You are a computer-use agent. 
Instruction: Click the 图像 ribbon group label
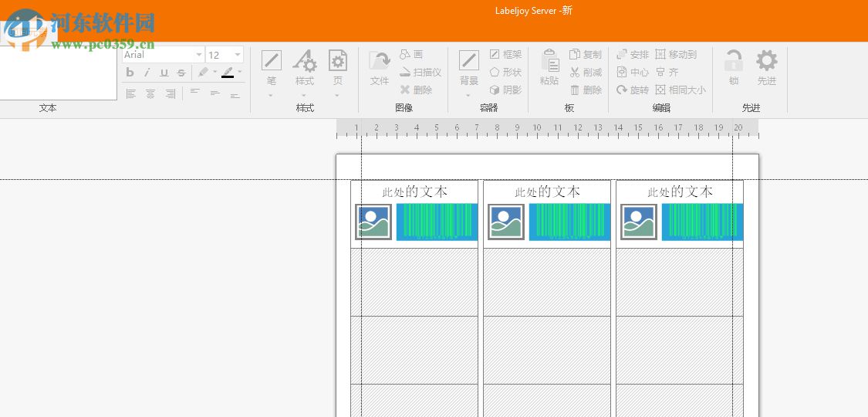(404, 108)
